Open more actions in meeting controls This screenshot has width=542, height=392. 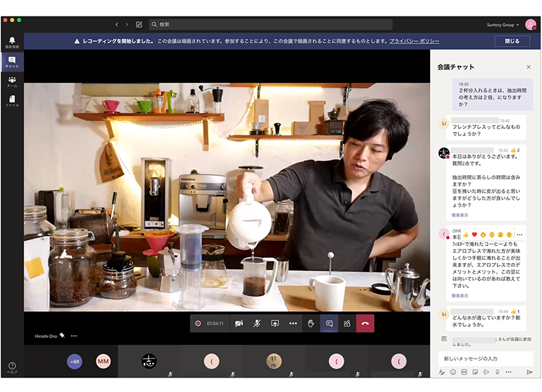[293, 323]
